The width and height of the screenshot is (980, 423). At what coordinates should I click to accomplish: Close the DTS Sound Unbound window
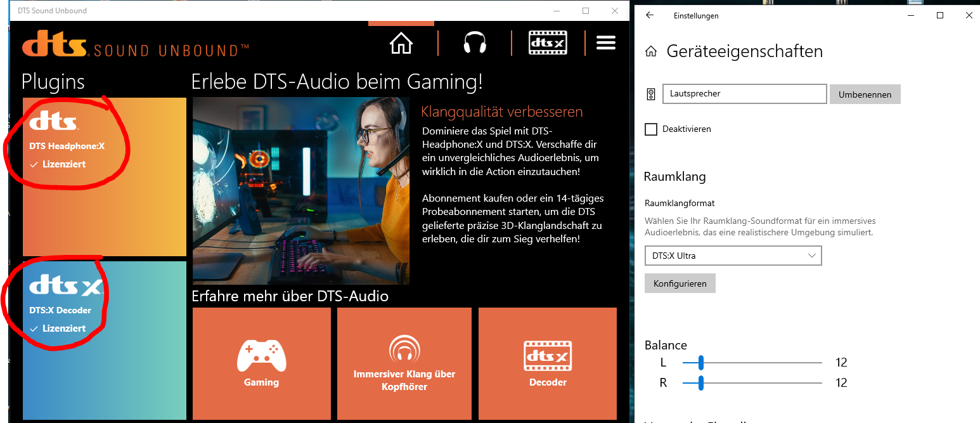click(x=615, y=11)
